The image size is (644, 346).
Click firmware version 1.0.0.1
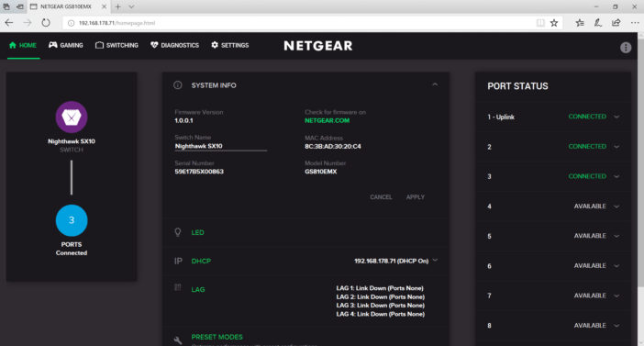click(x=183, y=121)
